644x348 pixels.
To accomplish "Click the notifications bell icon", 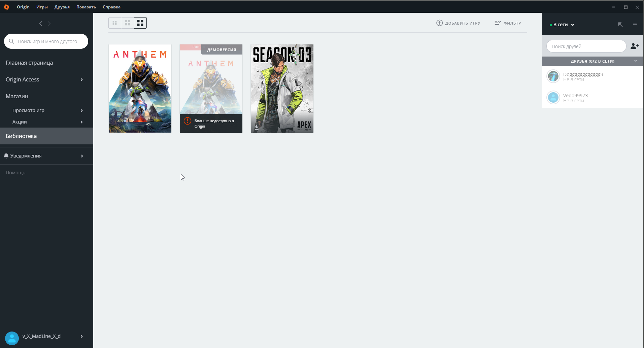I will [x=6, y=156].
